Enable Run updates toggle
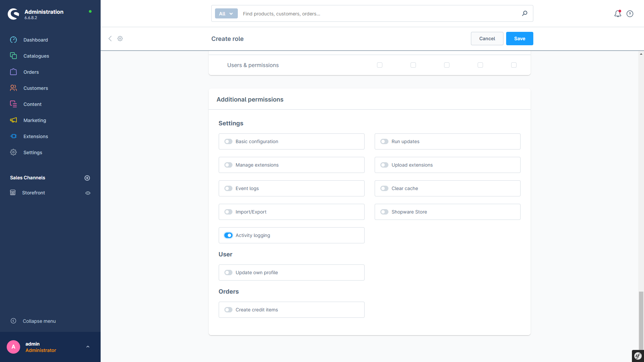Image resolution: width=644 pixels, height=362 pixels. pos(384,142)
